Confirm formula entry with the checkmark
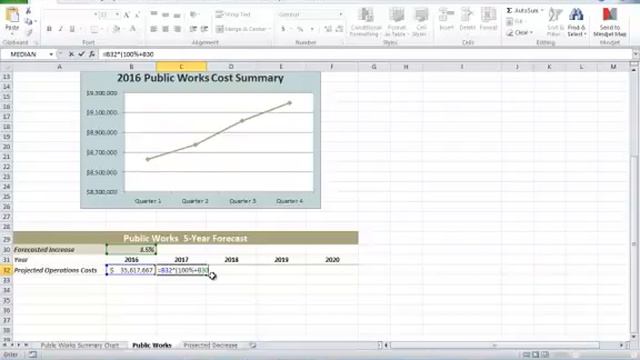Image resolution: width=640 pixels, height=360 pixels. pos(81,54)
